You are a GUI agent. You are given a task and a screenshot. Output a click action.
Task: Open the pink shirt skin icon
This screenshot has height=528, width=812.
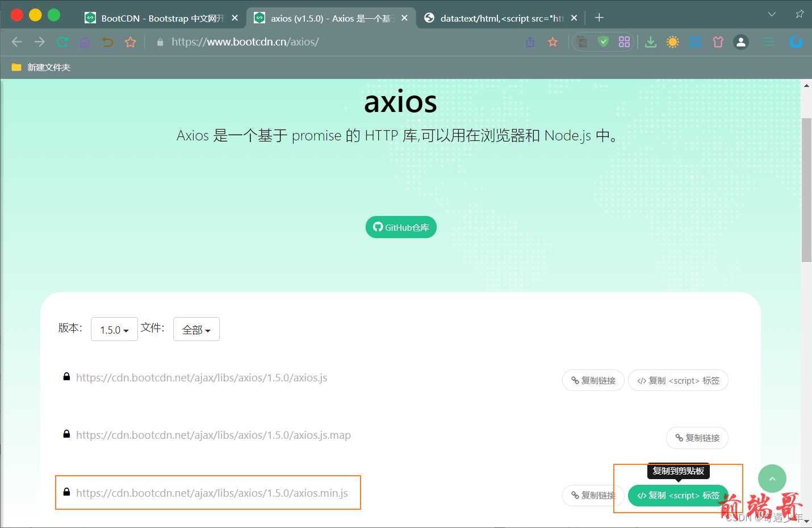coord(718,42)
